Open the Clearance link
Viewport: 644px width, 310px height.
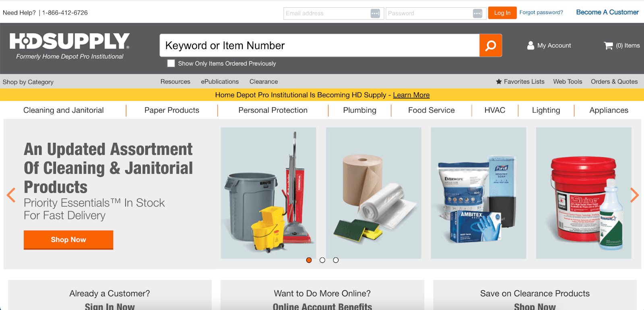coord(264,81)
